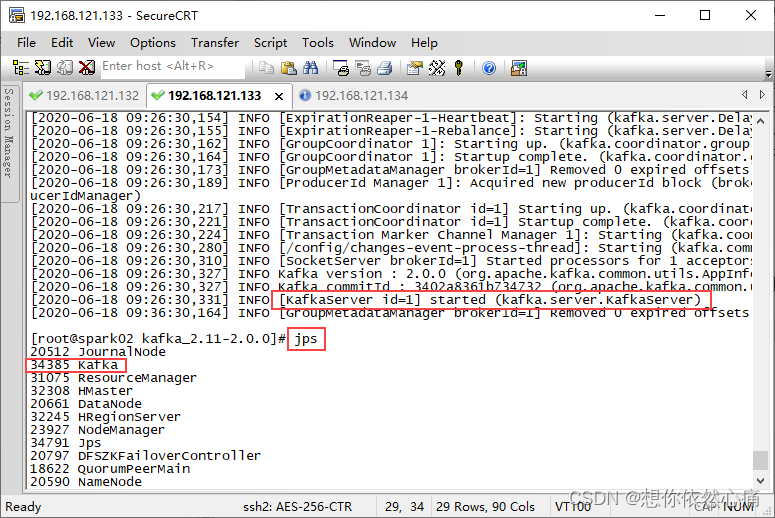Image resolution: width=775 pixels, height=518 pixels.
Task: Maximize the SecureCRT window
Action: pos(705,15)
